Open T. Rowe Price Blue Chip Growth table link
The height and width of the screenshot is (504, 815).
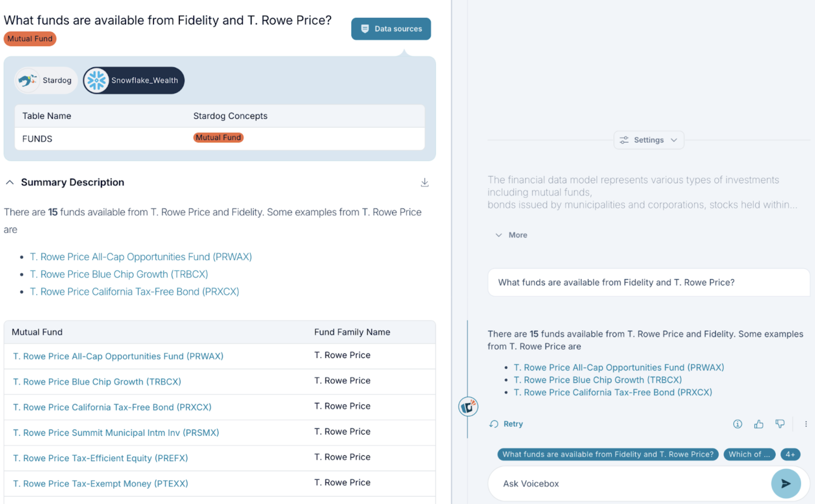[97, 382]
